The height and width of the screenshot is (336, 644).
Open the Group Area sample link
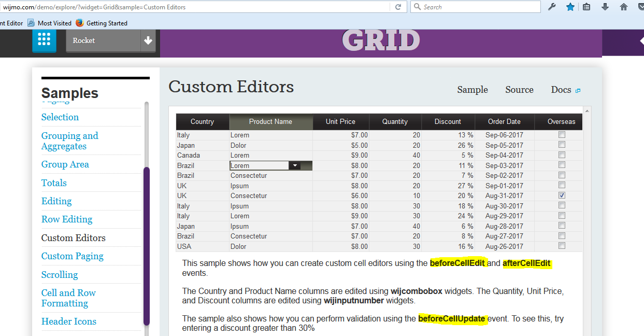(65, 164)
